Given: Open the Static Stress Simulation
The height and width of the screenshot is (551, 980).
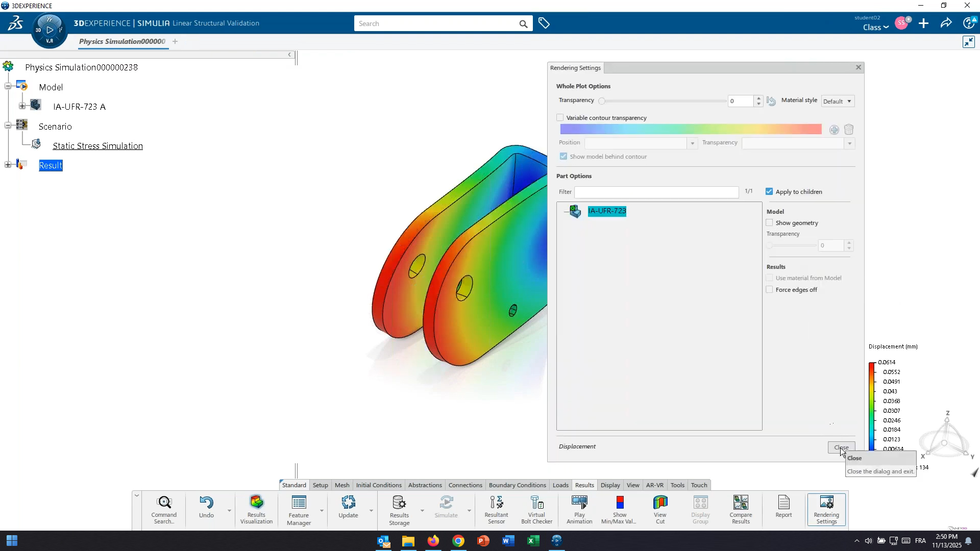Looking at the screenshot, I should 97,146.
